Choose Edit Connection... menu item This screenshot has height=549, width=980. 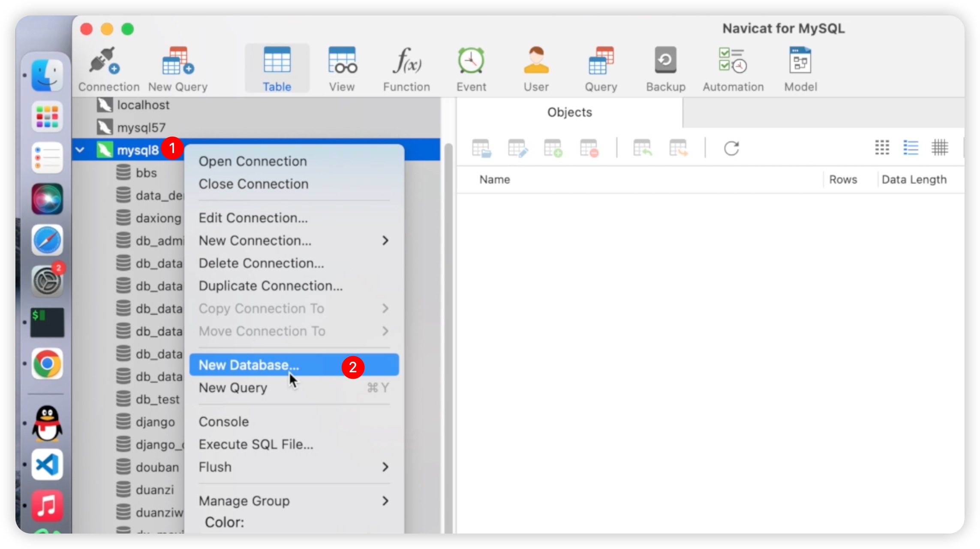click(294, 218)
